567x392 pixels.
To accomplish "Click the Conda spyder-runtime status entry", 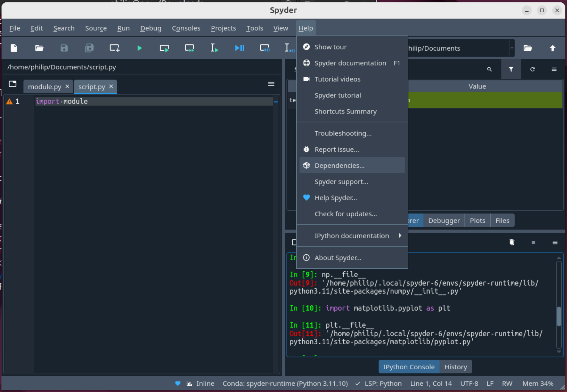I will [285, 383].
